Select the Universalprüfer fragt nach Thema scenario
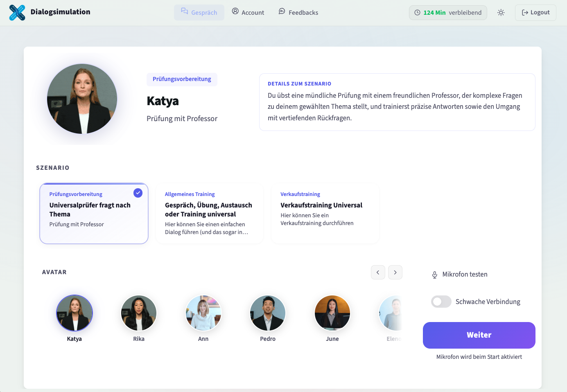The width and height of the screenshot is (567, 392). coord(94,214)
